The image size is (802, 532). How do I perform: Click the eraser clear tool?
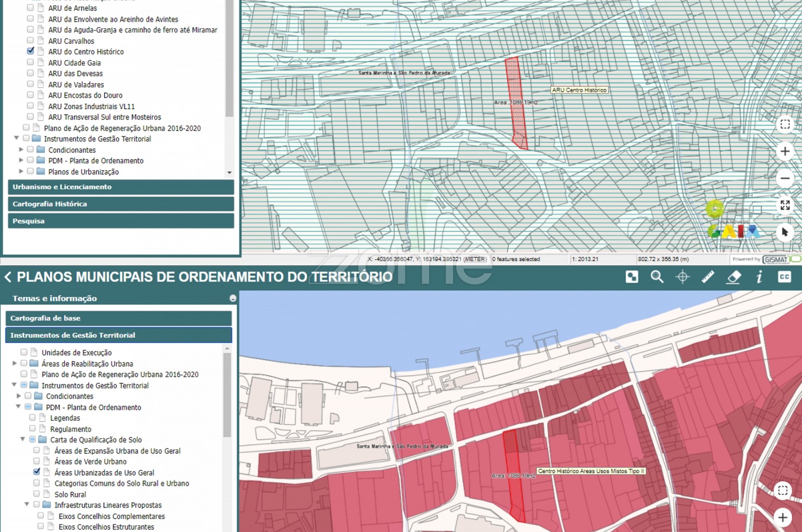pos(733,277)
